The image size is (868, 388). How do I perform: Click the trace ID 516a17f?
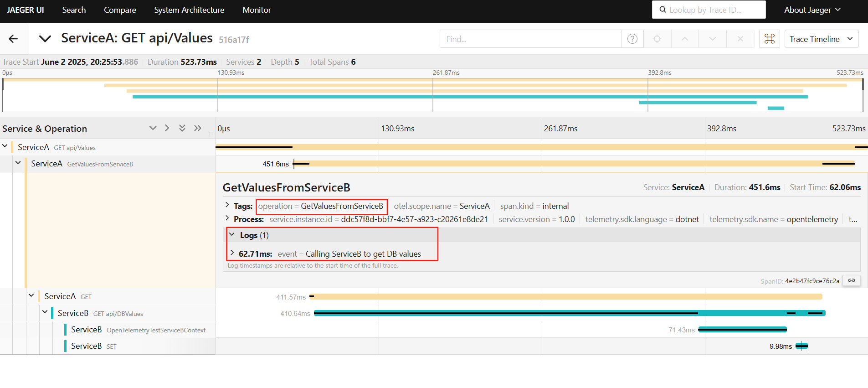pos(234,40)
